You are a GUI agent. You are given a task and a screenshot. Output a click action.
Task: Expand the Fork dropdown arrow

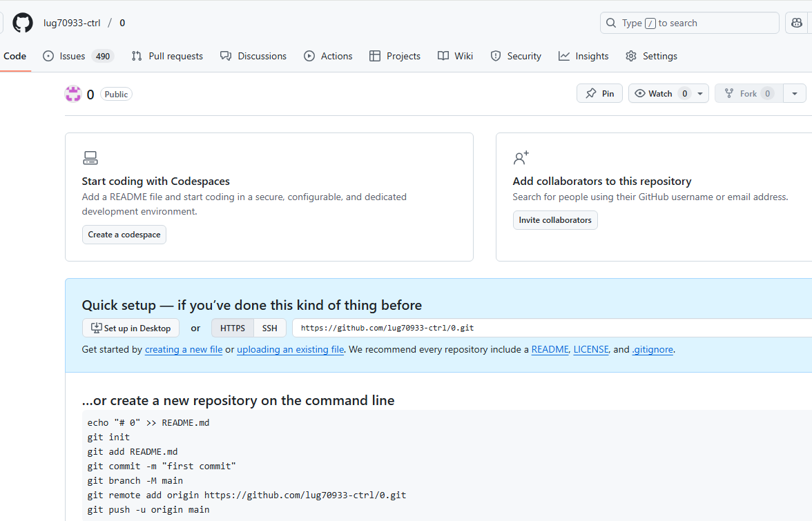coord(794,94)
